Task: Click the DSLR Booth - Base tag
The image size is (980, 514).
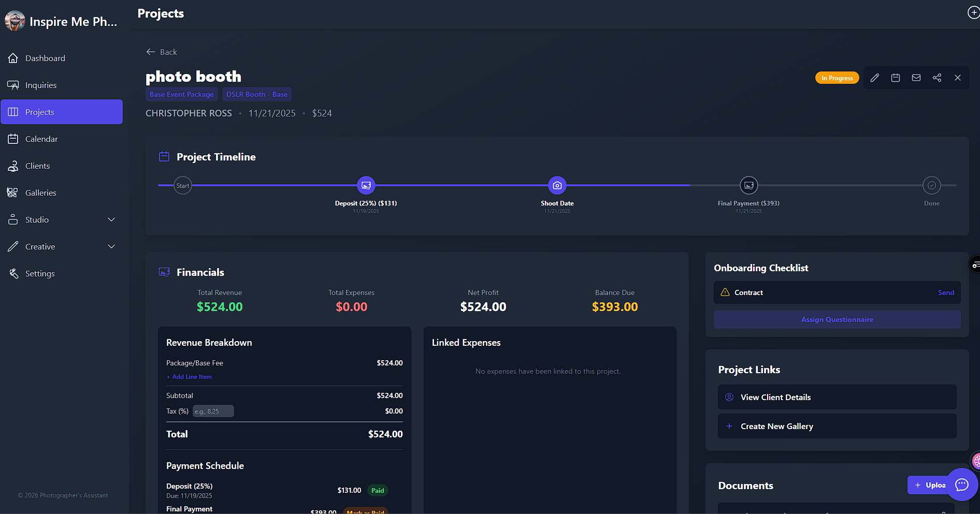Action: pos(257,94)
